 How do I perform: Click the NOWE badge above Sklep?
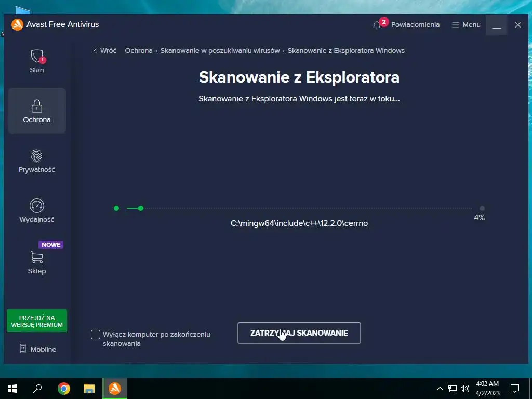coord(51,245)
